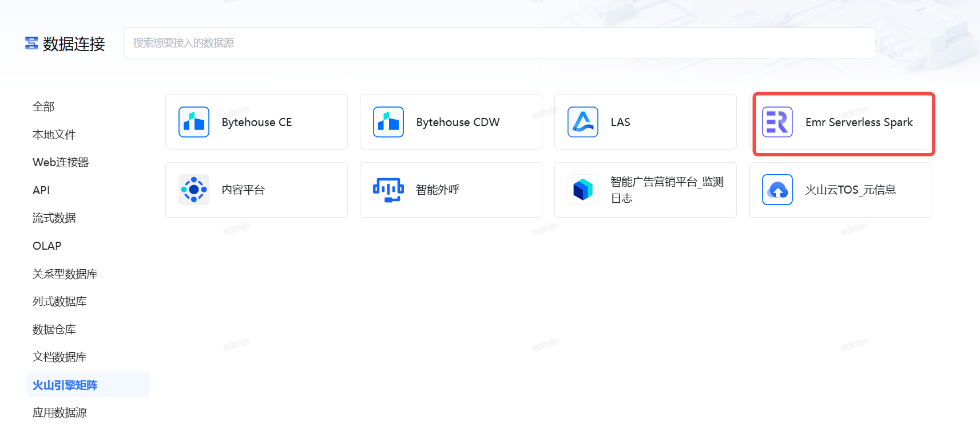Focus the data source search field
Screen dimensions: 980x433
499,43
